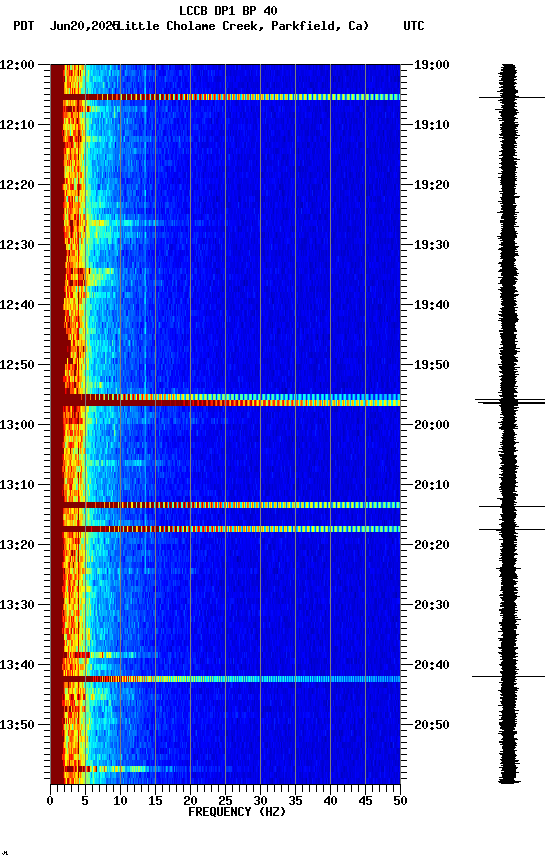Click the '13:30' PDT time label

[x=17, y=605]
